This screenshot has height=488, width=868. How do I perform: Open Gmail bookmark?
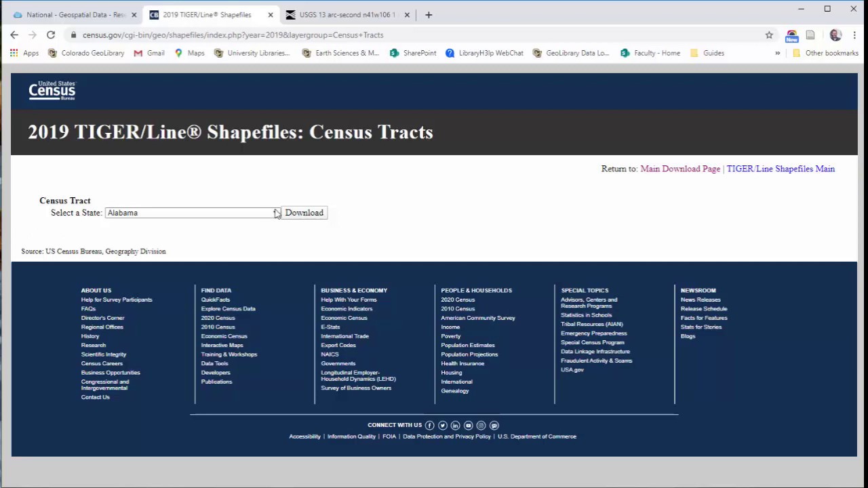tap(149, 53)
